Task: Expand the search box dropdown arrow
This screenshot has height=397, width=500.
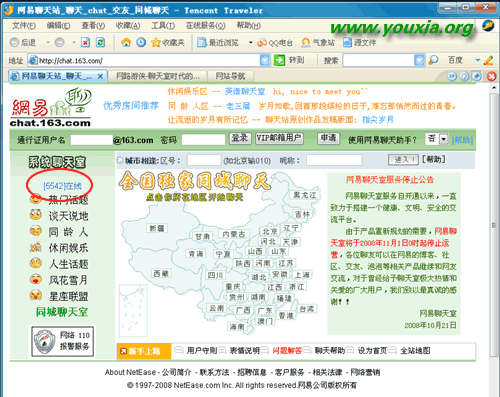Action: [419, 60]
